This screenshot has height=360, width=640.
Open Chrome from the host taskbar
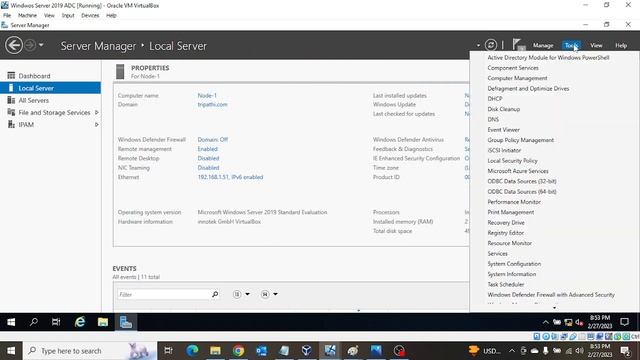[238, 351]
